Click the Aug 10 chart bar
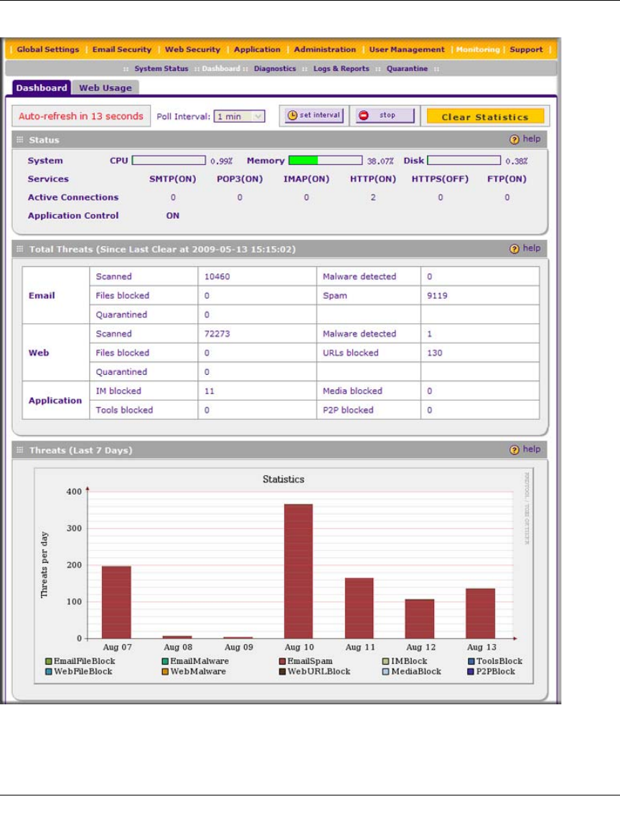The image size is (620, 840). pos(299,571)
